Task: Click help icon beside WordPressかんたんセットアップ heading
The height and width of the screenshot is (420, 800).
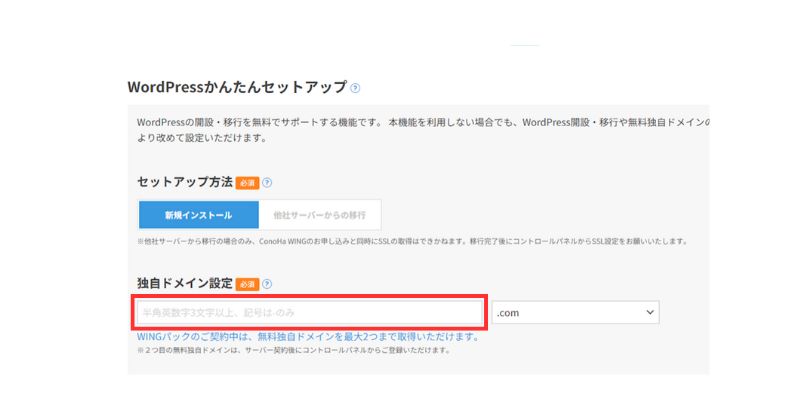Action: (355, 88)
